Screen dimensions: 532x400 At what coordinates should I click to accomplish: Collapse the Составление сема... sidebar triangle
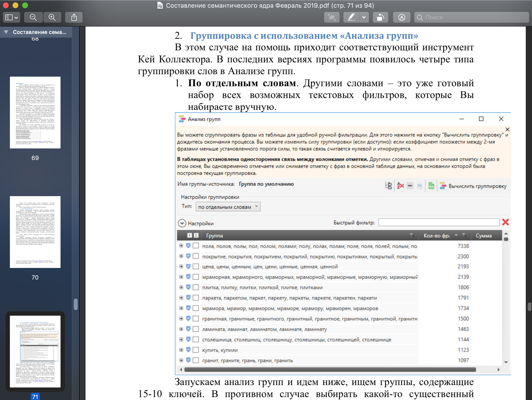point(6,32)
